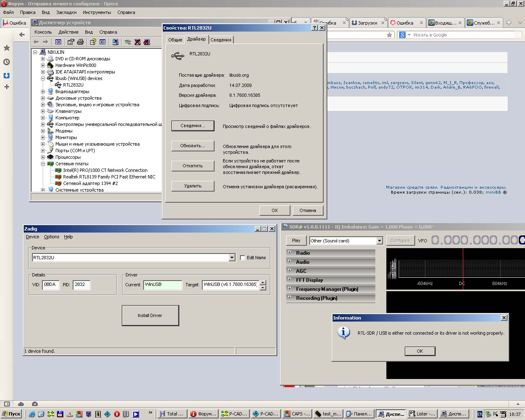Click OK in Information error dialog
The height and width of the screenshot is (420, 525).
pos(420,351)
